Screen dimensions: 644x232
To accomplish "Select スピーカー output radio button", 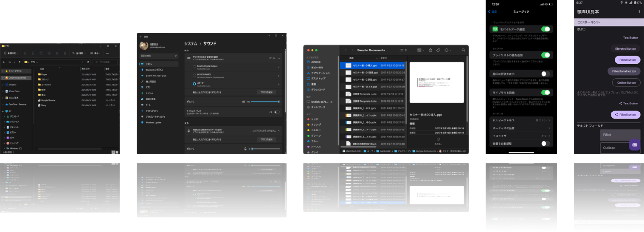I will point(194,84).
